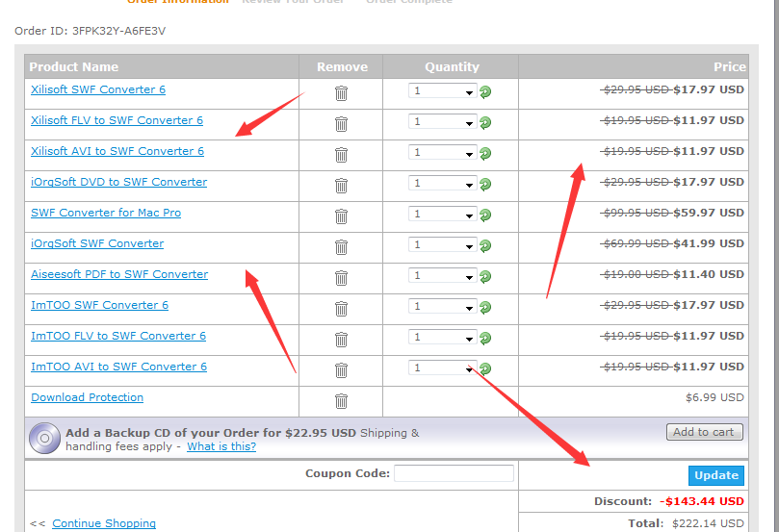Open quantity dropdown for Aiseesoft PDF to SWF Converter
Image resolution: width=779 pixels, height=532 pixels.
click(x=443, y=275)
